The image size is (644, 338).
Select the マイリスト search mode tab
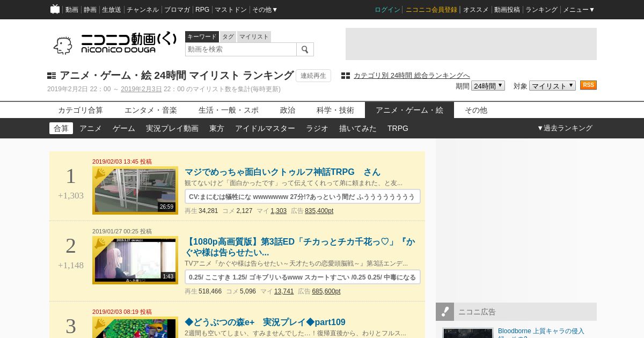click(x=254, y=36)
